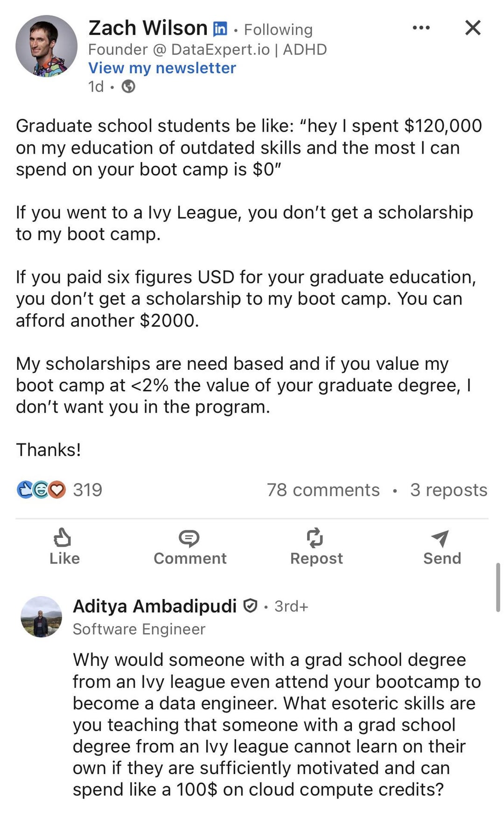The width and height of the screenshot is (504, 818).
Task: Toggle the Following status
Action: [278, 29]
